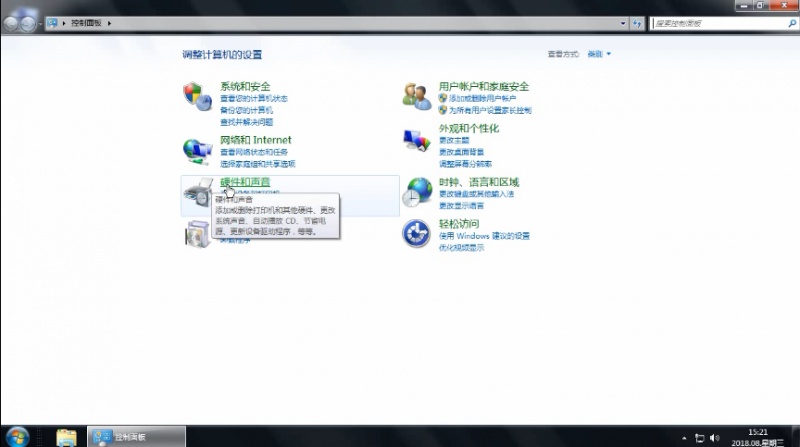The image size is (800, 447).
Task: Click the 控制面板 breadcrumb in address bar
Action: click(86, 23)
